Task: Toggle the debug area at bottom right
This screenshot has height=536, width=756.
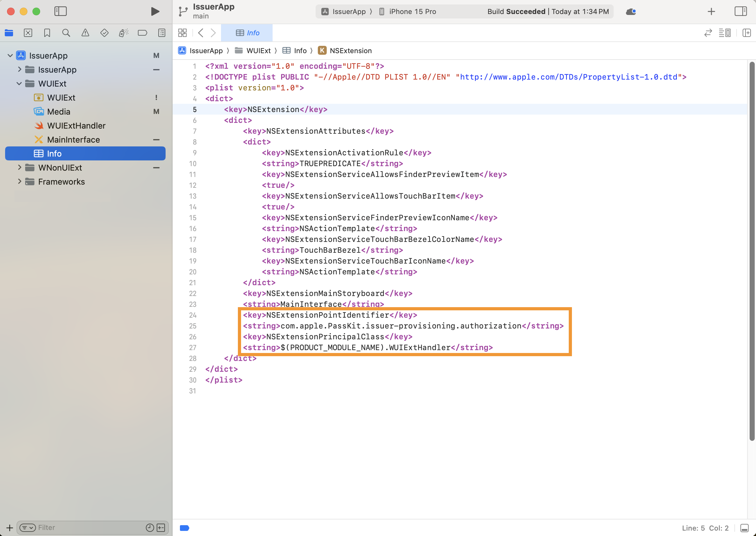Action: 745,528
